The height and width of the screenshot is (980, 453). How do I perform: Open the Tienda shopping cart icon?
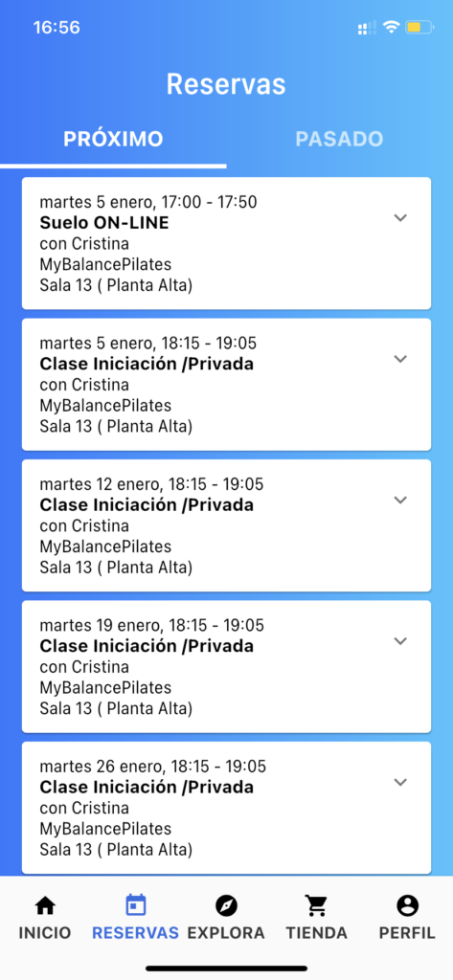317,905
